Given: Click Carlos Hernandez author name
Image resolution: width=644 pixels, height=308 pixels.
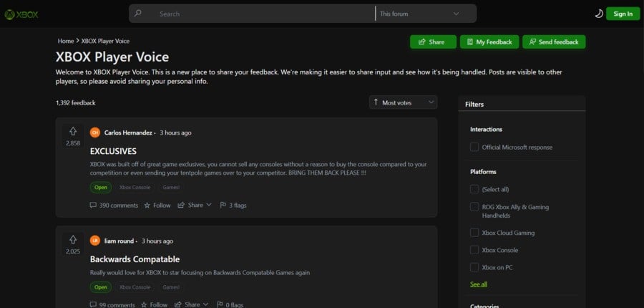Looking at the screenshot, I should (x=128, y=133).
